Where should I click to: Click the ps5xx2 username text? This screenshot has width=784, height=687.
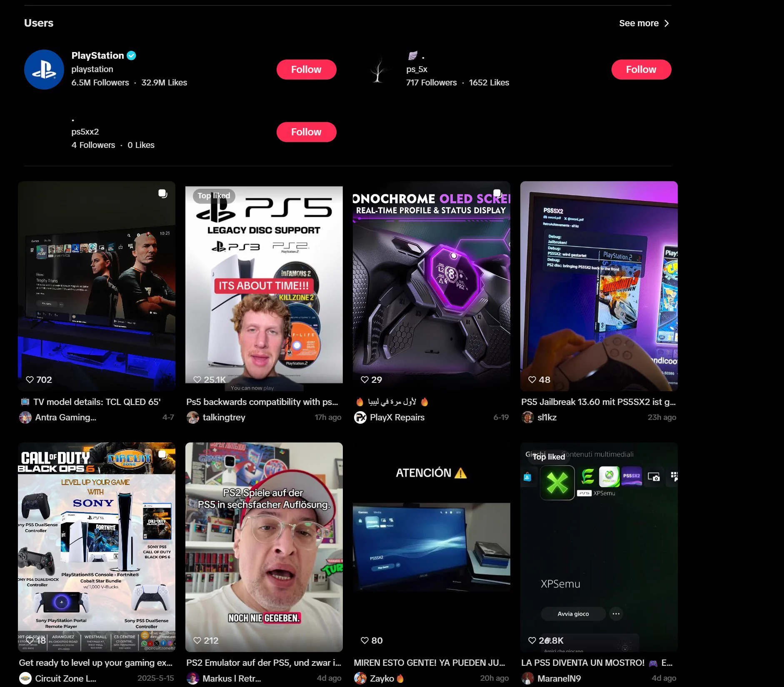(85, 132)
